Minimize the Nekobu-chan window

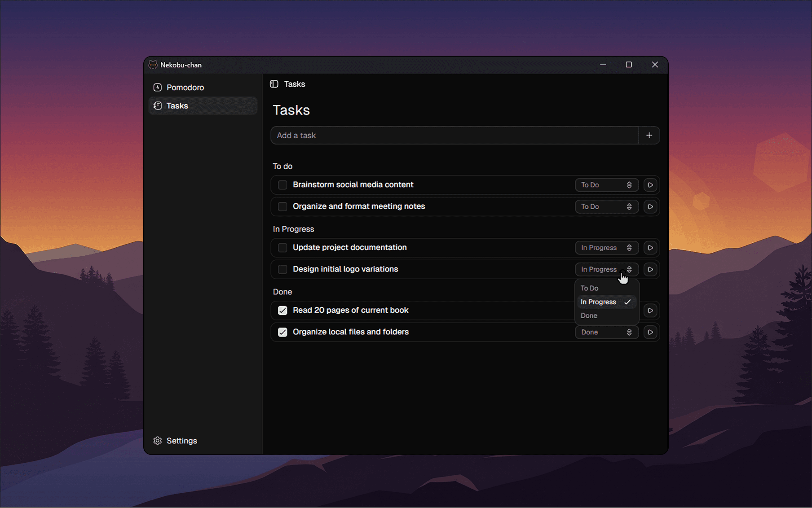click(603, 65)
